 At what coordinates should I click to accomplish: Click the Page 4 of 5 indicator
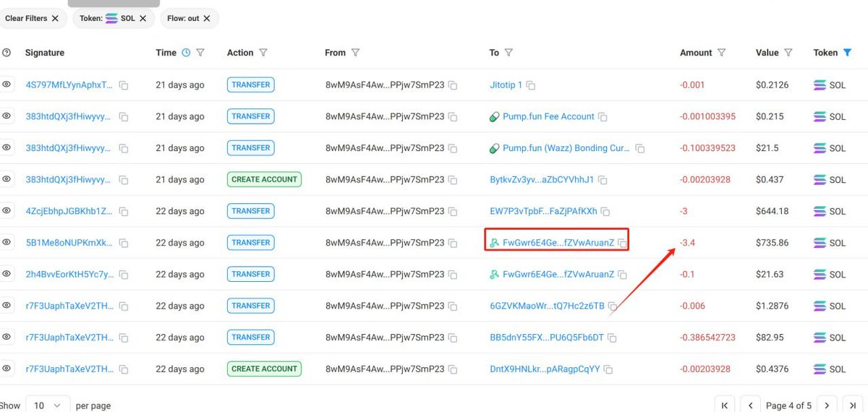788,405
